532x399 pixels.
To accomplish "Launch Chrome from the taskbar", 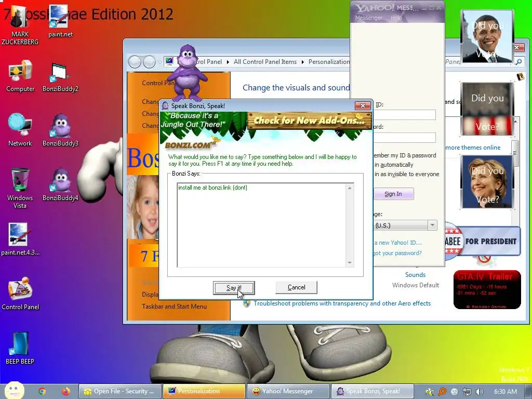I will pos(42,391).
